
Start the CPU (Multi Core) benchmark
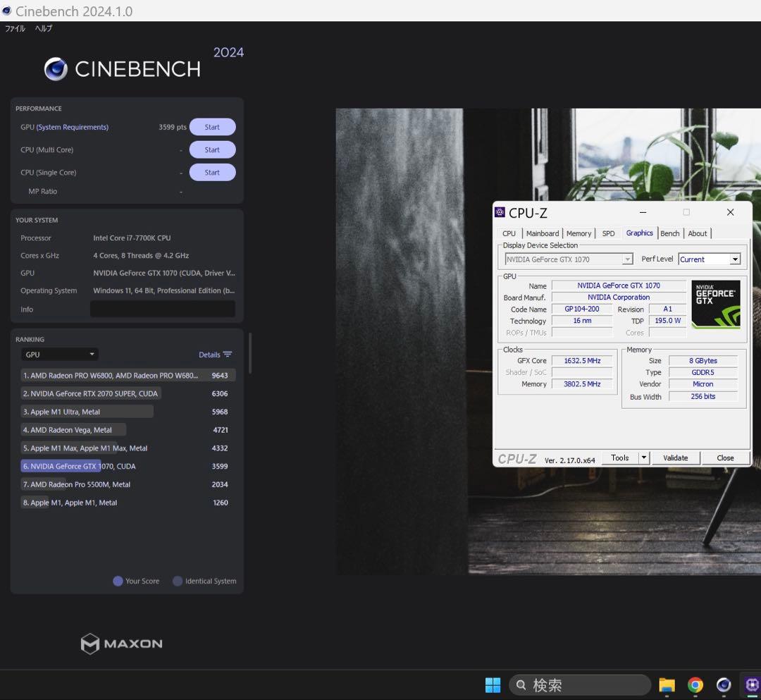point(212,150)
